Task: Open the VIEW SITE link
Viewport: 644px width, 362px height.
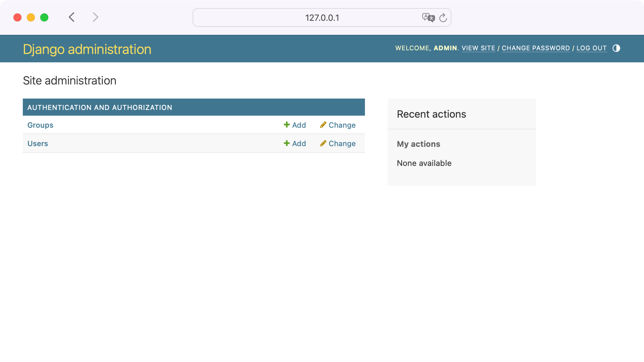Action: 478,48
